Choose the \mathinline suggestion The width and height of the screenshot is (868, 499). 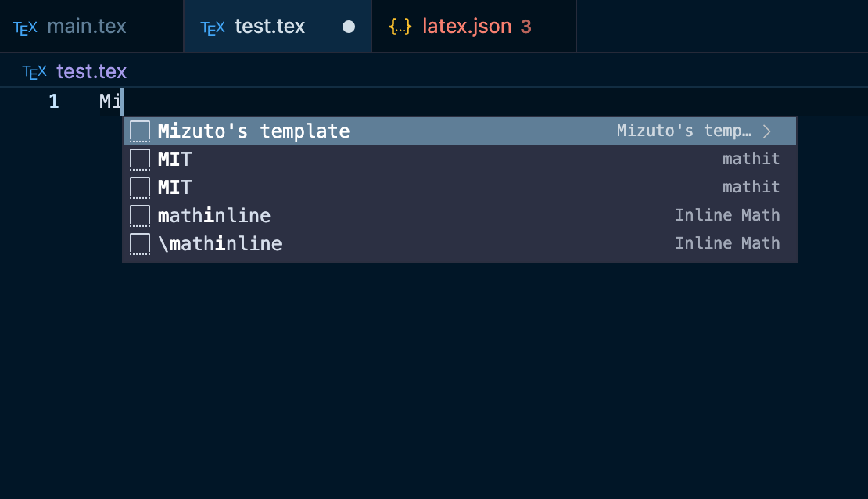click(x=460, y=244)
